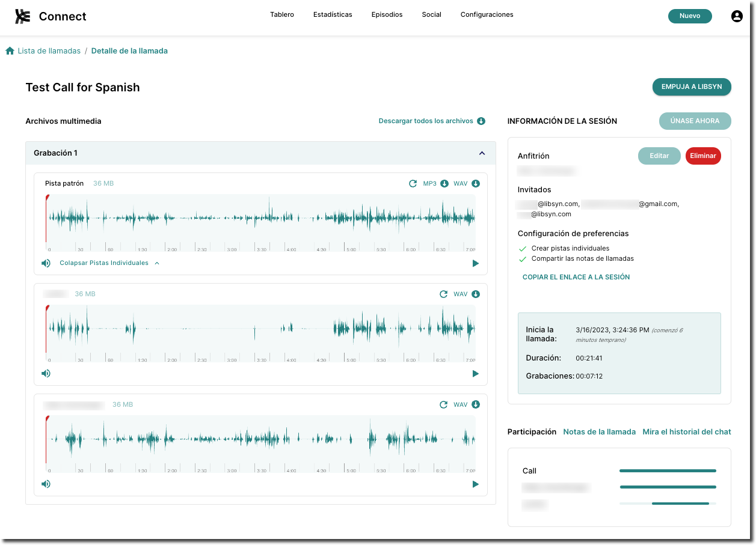Toggle speaker volume on second track
This screenshot has width=756, height=545.
coord(46,373)
